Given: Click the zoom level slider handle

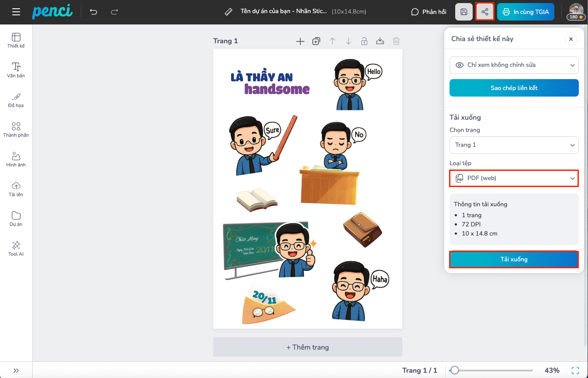Looking at the screenshot, I should [x=455, y=370].
